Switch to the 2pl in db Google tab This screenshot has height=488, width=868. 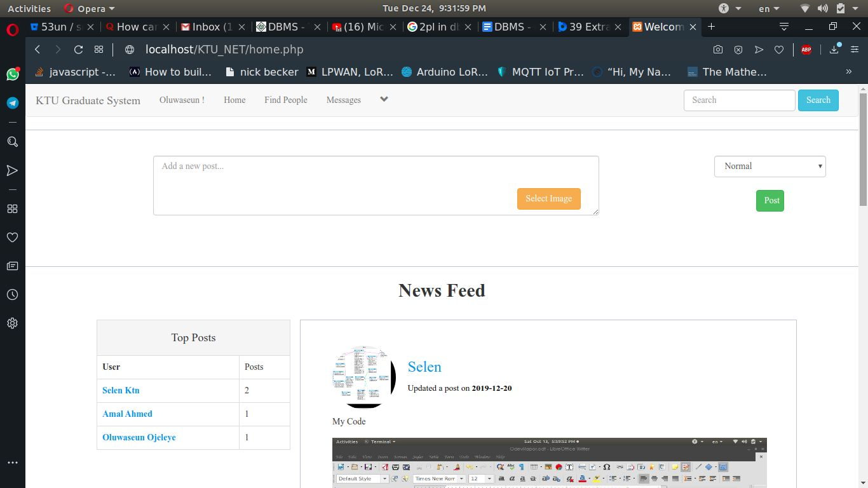pyautogui.click(x=439, y=27)
